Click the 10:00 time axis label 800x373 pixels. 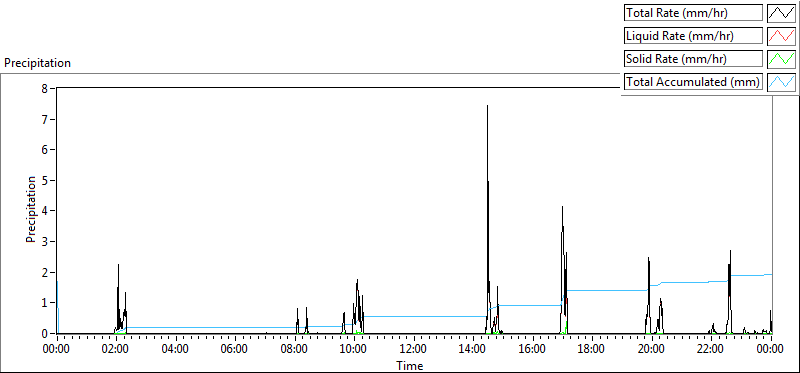point(354,350)
